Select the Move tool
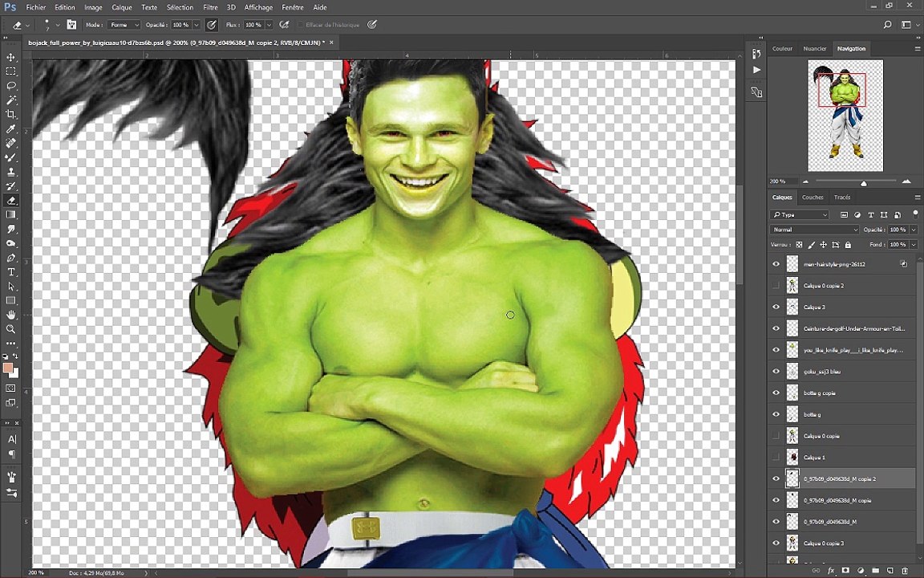This screenshot has height=578, width=924. click(x=10, y=57)
